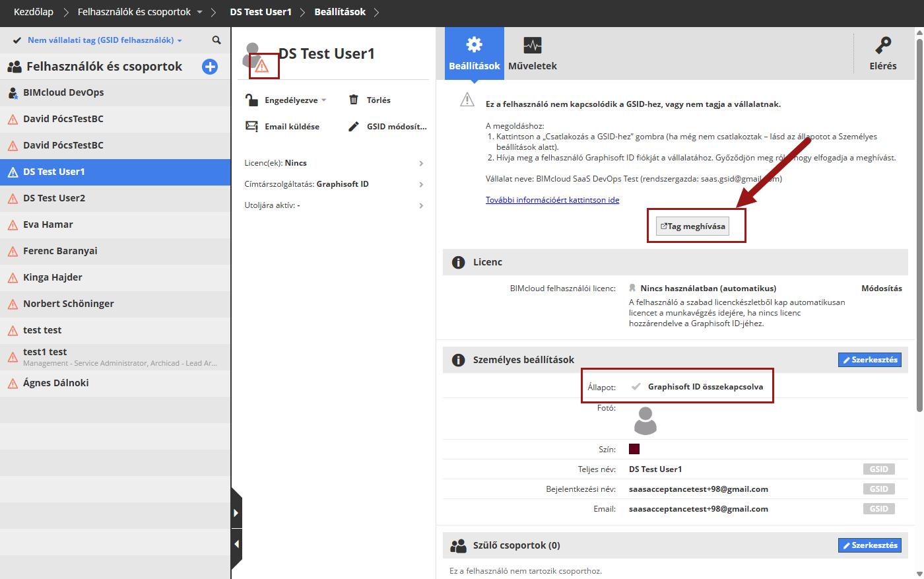924x579 pixels.
Task: Click the BIMcloud DevOps user icon
Action: (13, 93)
